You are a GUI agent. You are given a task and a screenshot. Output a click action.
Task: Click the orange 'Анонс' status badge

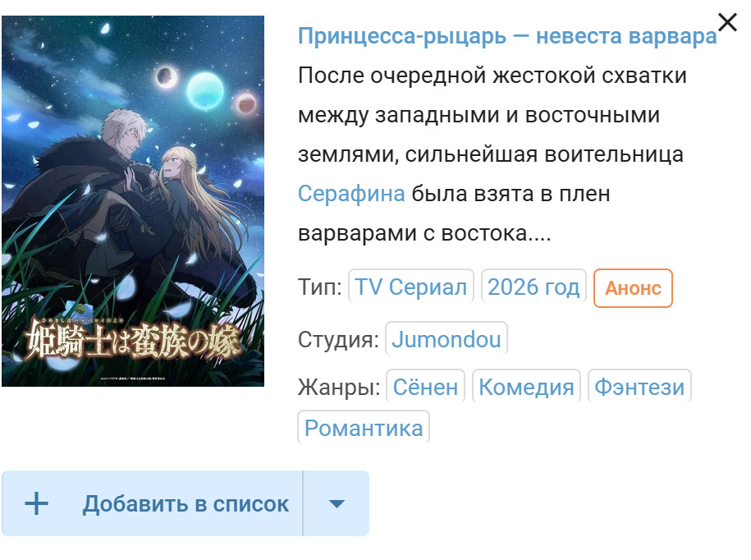633,288
